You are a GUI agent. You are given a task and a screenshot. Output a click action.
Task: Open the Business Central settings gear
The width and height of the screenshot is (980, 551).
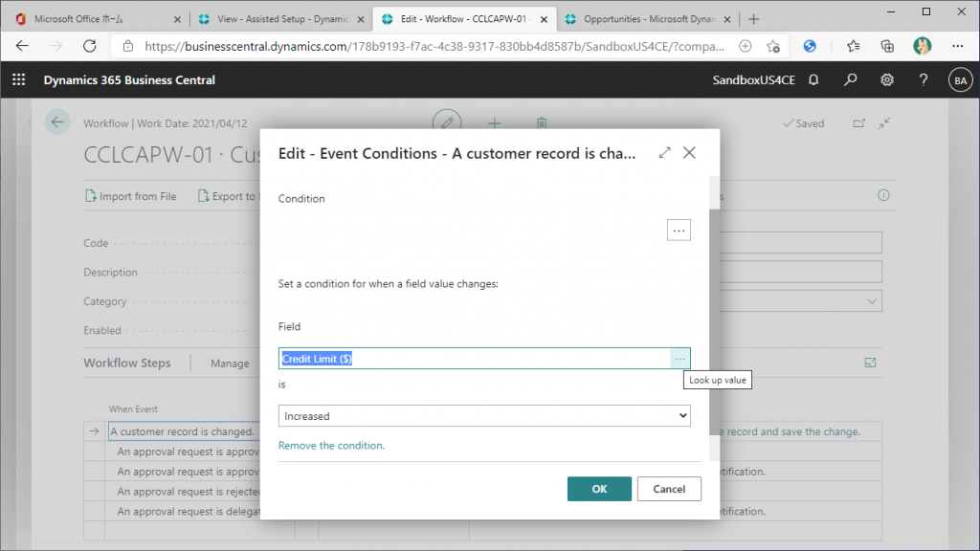(887, 80)
